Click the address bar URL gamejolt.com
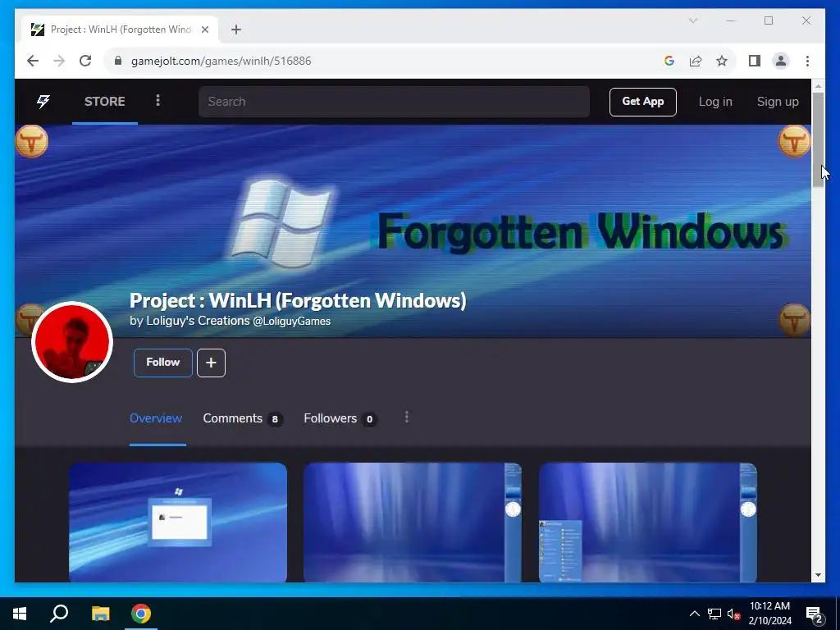 pyautogui.click(x=221, y=61)
